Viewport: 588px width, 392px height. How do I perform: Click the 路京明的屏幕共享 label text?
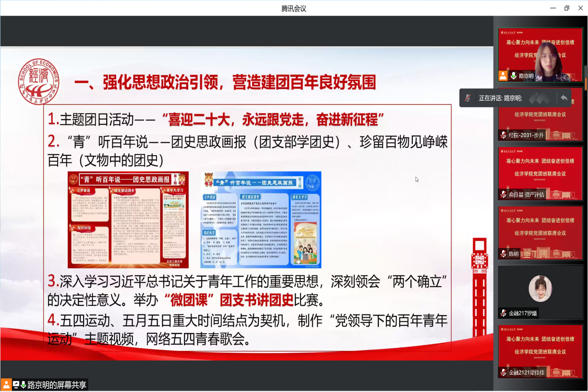[x=57, y=385]
